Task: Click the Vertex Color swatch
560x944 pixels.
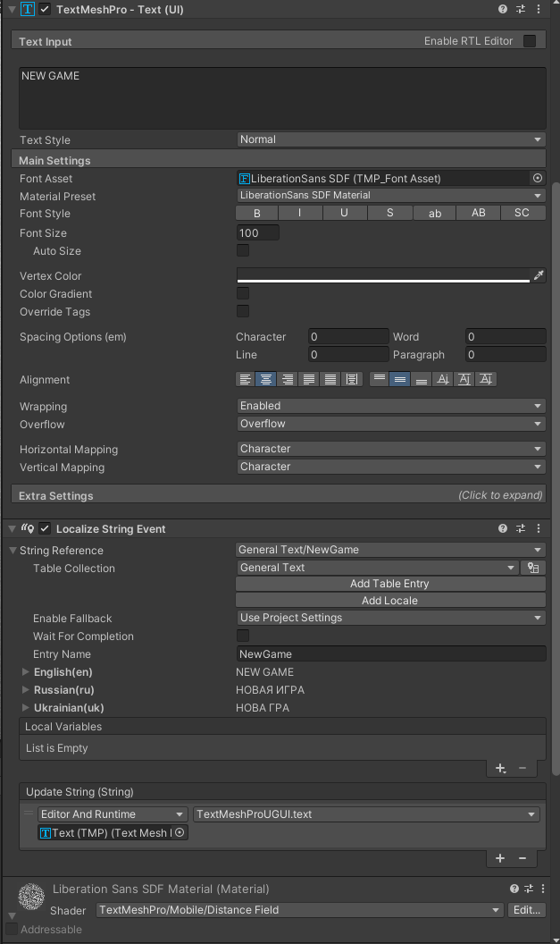Action: [x=383, y=276]
